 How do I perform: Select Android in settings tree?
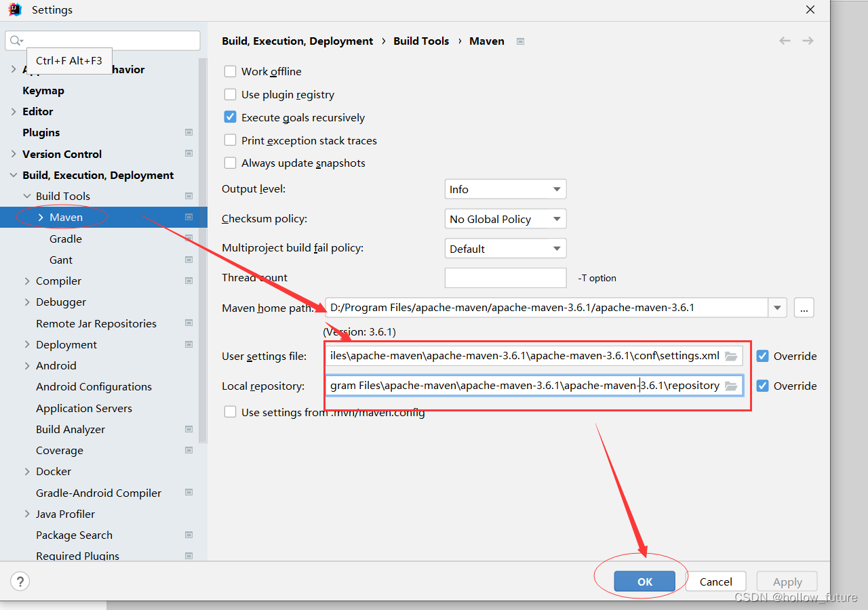[x=56, y=365]
